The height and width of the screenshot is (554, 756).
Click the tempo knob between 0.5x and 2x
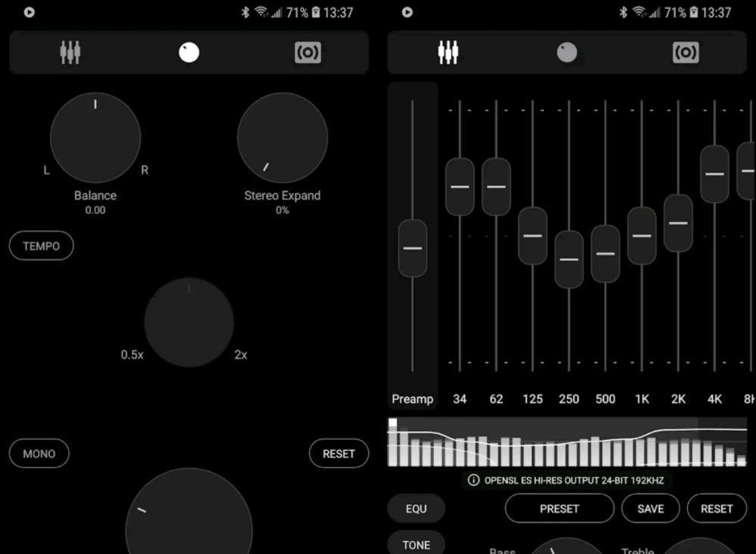click(189, 322)
